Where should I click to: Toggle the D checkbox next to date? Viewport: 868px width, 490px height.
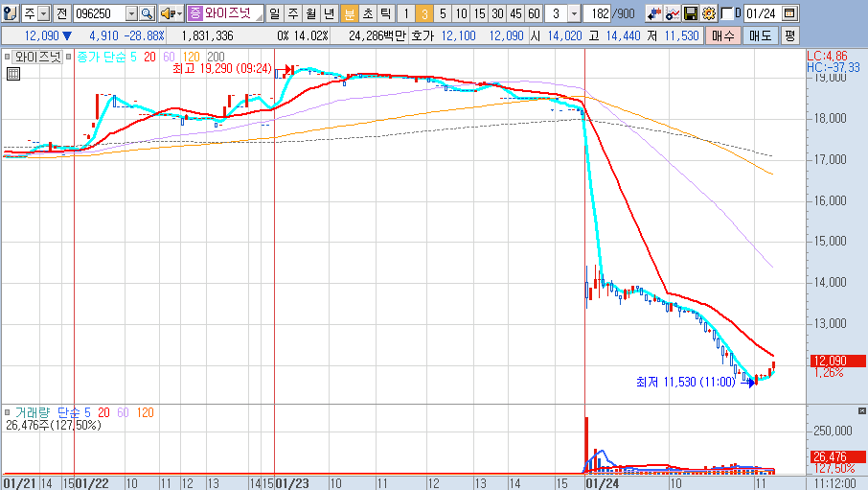pyautogui.click(x=727, y=13)
